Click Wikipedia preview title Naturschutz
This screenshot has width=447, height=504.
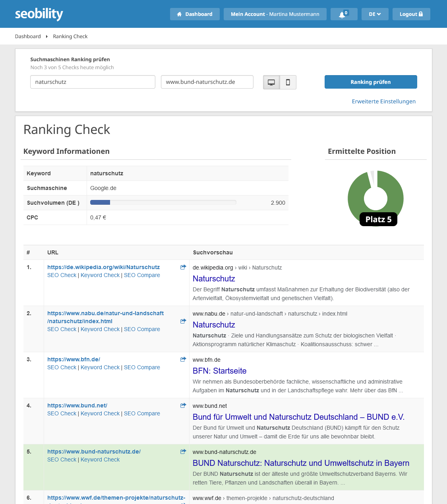pyautogui.click(x=214, y=279)
